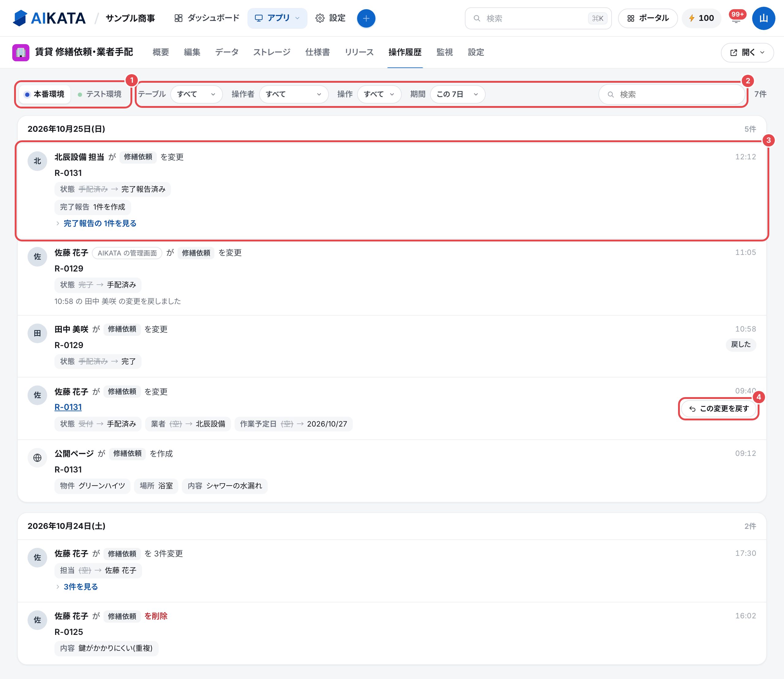The width and height of the screenshot is (784, 679).
Task: Open 設定 with gear icon in top bar
Action: pyautogui.click(x=330, y=18)
